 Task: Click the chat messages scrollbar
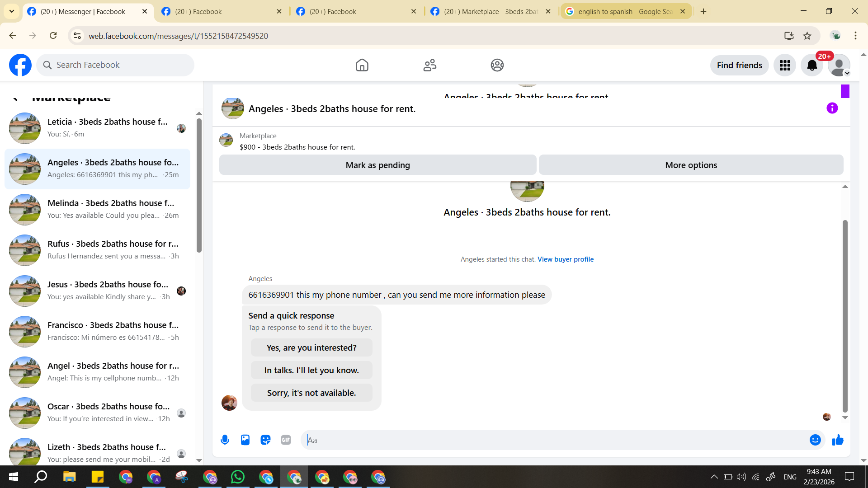pos(845,316)
